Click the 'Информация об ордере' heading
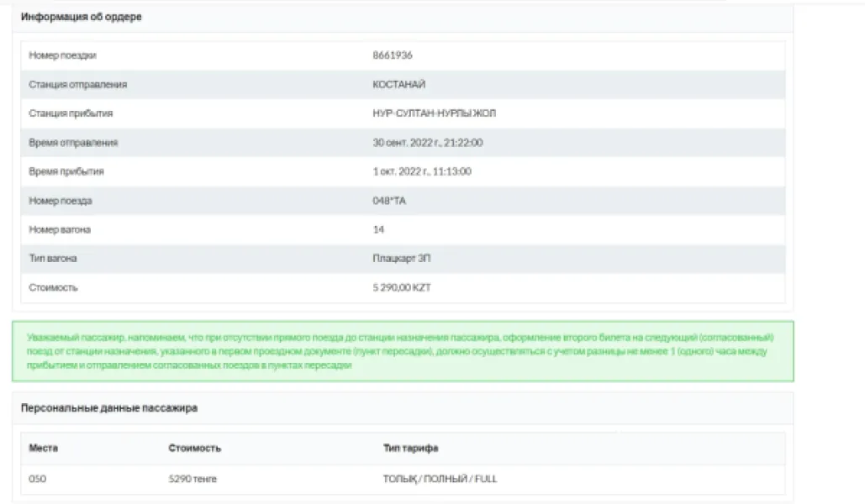 tap(81, 17)
